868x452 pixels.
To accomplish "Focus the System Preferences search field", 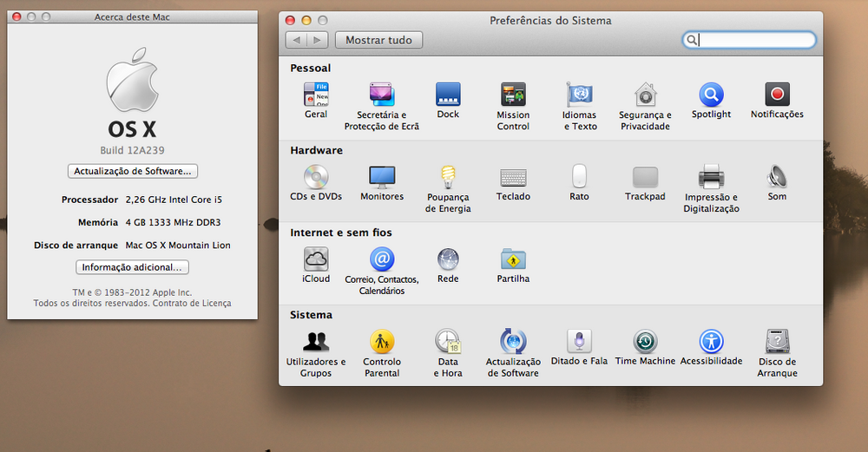I will (x=749, y=40).
